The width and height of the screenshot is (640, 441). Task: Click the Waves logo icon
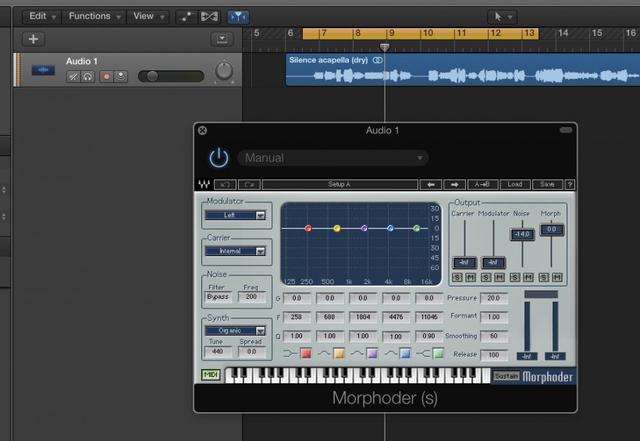tap(204, 185)
